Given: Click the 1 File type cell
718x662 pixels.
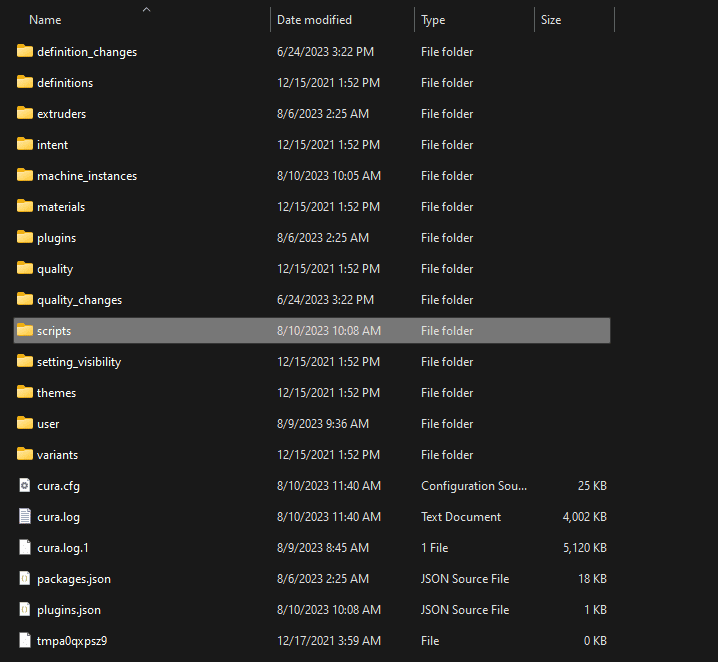Looking at the screenshot, I should point(435,548).
